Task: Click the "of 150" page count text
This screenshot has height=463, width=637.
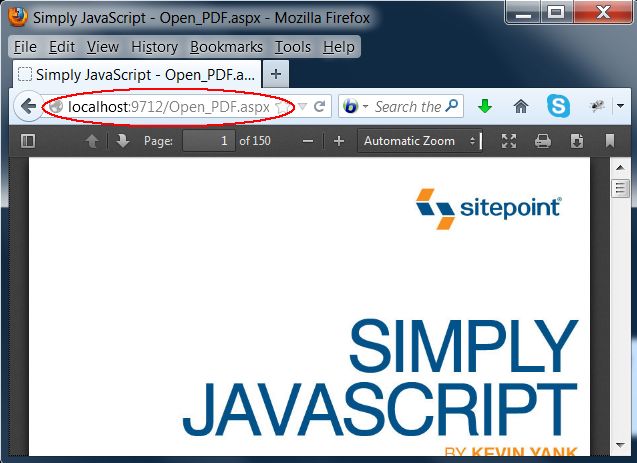Action: (255, 141)
